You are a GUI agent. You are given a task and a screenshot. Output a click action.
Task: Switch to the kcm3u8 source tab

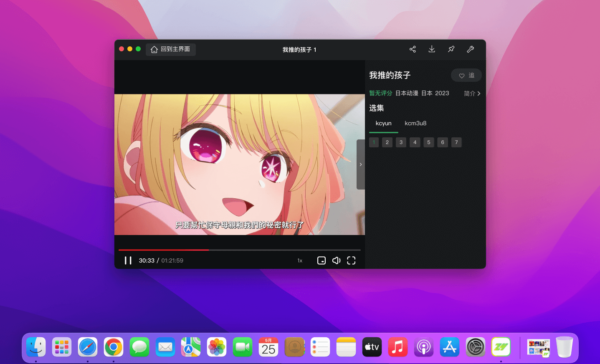pos(415,124)
